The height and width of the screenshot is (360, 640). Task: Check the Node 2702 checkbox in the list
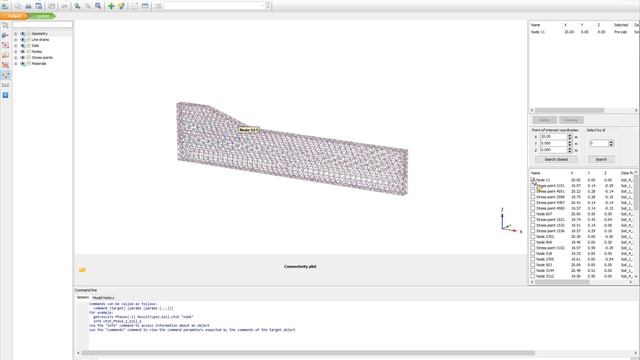533,236
